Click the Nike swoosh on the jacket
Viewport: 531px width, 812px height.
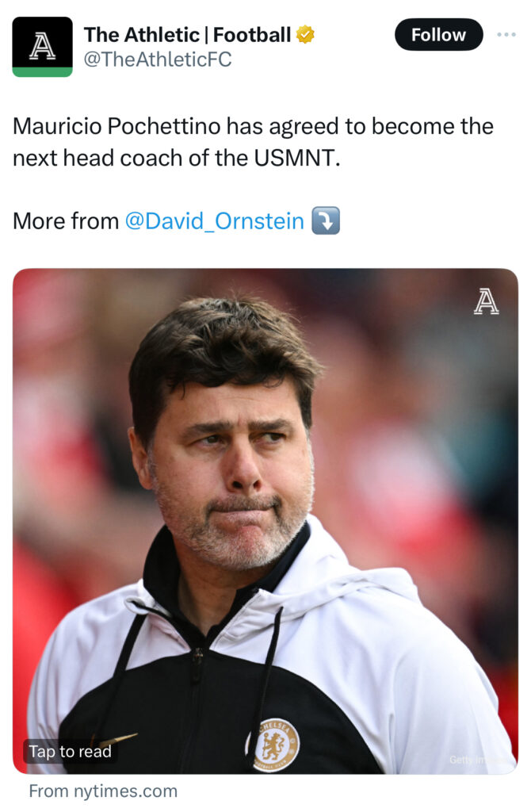click(114, 740)
